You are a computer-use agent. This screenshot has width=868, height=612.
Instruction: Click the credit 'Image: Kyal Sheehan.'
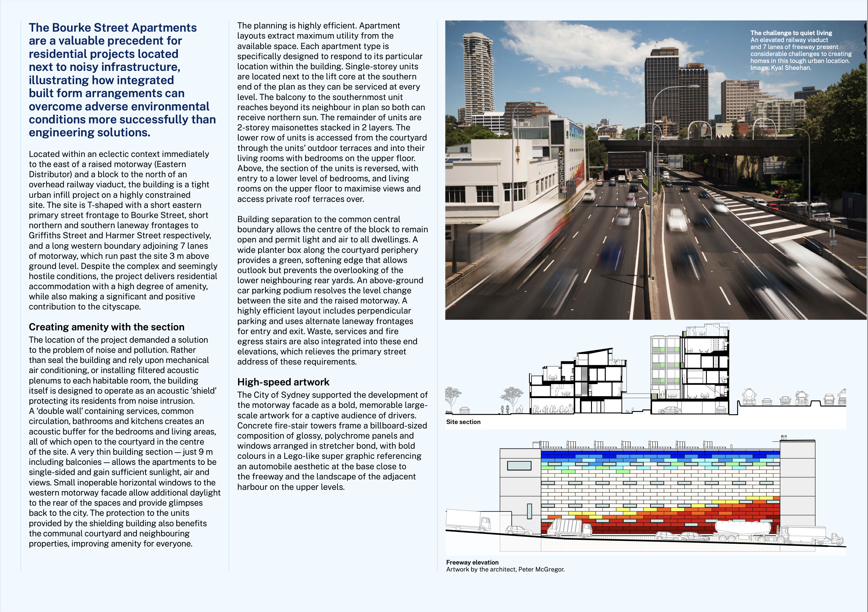781,68
